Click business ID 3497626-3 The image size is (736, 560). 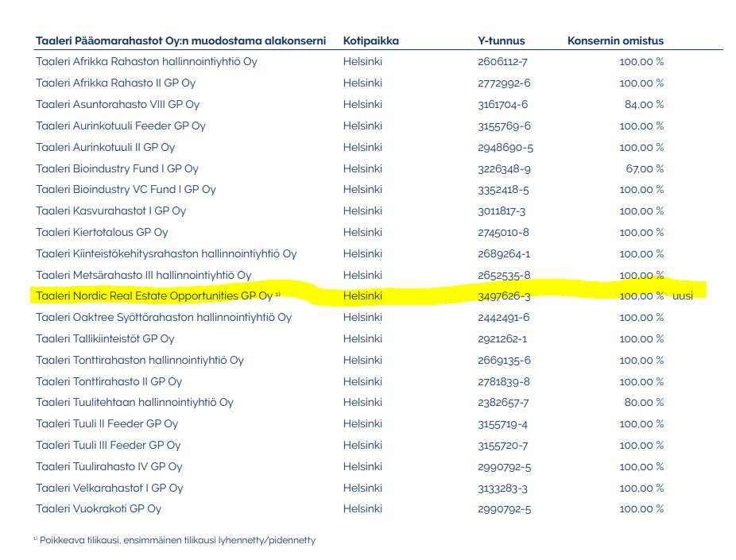[x=504, y=295]
